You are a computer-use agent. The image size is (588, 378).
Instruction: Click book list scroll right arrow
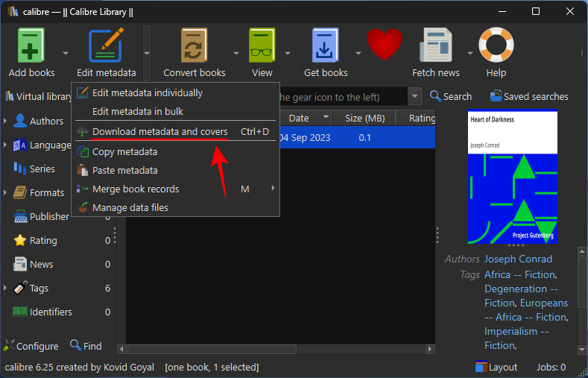click(431, 349)
